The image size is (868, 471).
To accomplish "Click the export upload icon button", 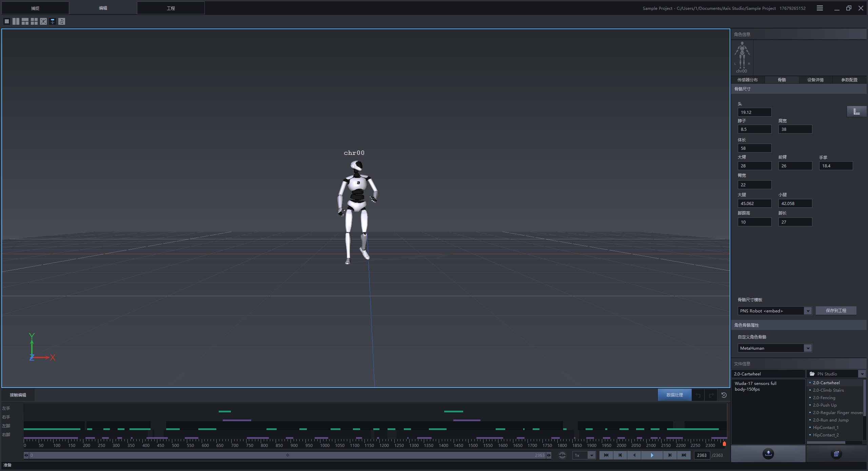I will click(x=768, y=454).
